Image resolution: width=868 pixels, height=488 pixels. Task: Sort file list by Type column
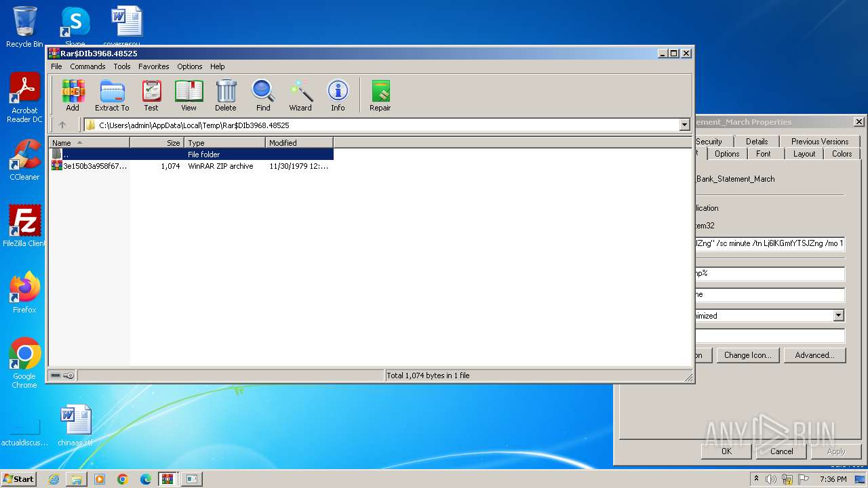coord(225,142)
